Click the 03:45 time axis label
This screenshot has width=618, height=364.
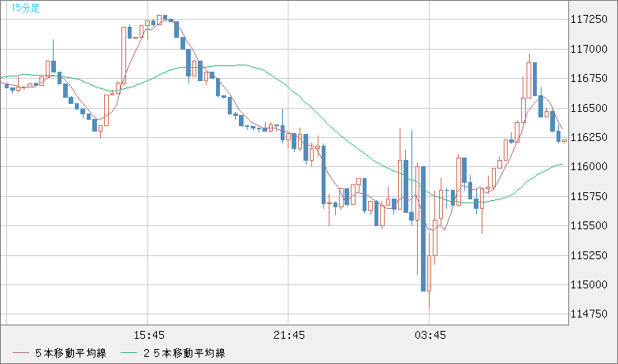430,336
